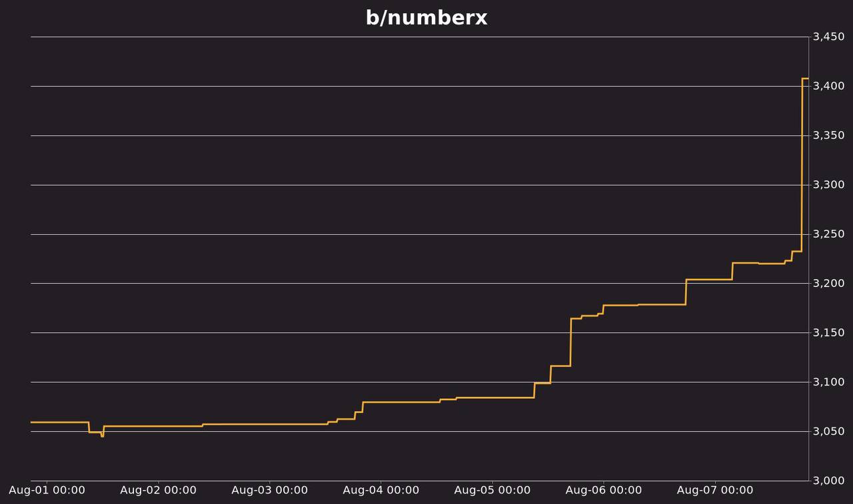Click the Aug-01 00:00 date label
This screenshot has height=504, width=853.
(x=47, y=491)
